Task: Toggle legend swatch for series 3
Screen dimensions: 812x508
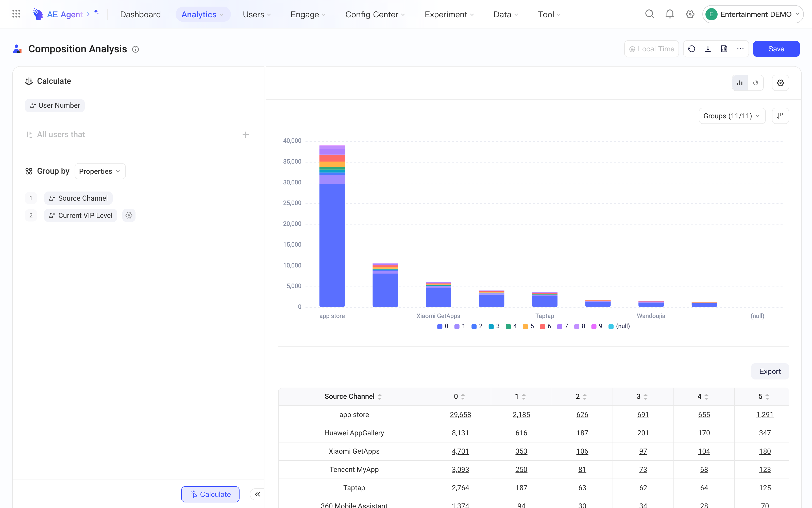Action: tap(491, 327)
